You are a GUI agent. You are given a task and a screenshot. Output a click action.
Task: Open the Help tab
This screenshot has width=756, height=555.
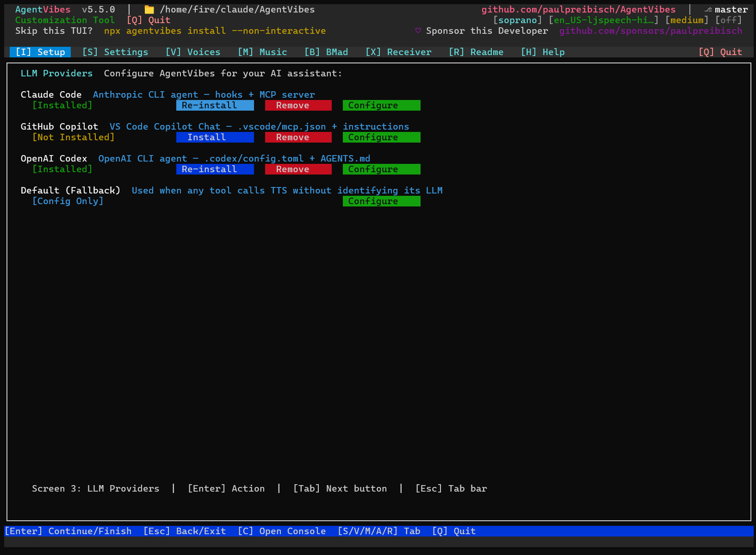543,52
